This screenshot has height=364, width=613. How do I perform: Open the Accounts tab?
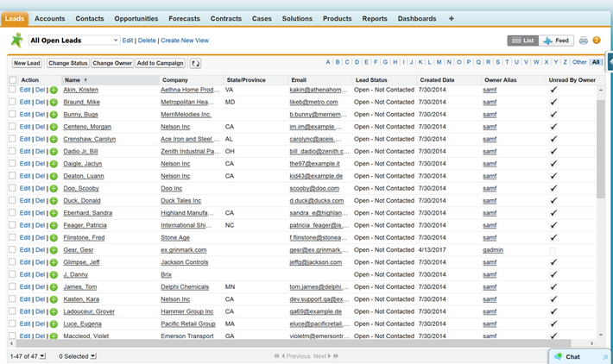(x=50, y=18)
